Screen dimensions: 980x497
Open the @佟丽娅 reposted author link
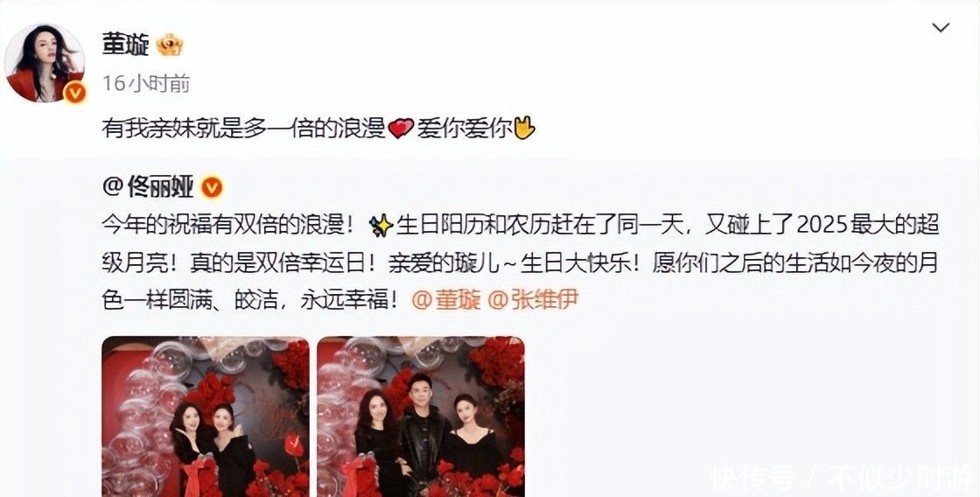pyautogui.click(x=148, y=187)
